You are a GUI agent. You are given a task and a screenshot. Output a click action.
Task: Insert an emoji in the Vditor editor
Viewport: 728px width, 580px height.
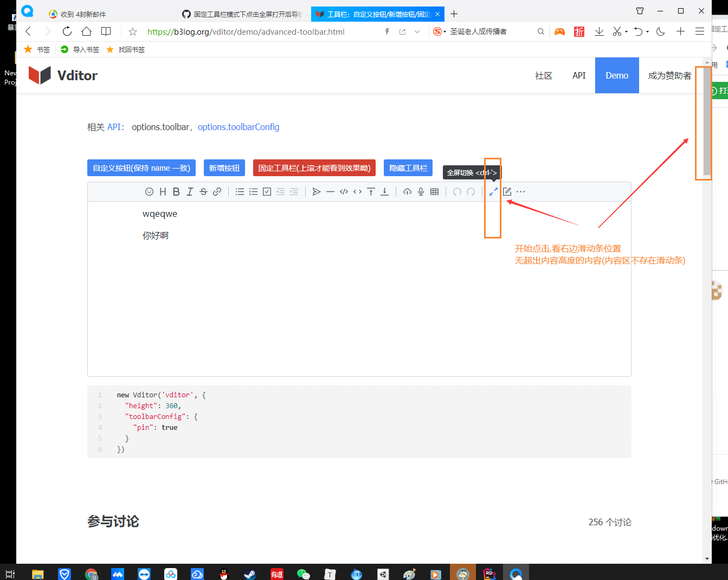click(x=149, y=191)
